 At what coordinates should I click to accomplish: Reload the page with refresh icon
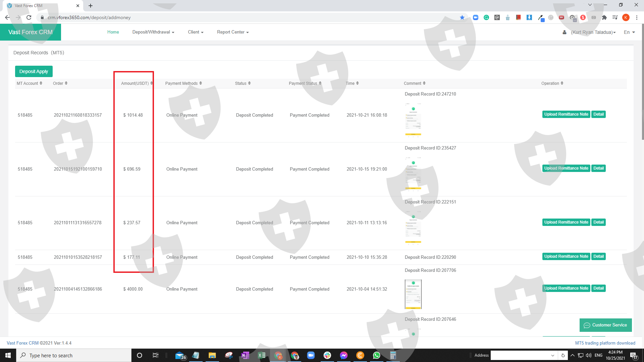(29, 17)
